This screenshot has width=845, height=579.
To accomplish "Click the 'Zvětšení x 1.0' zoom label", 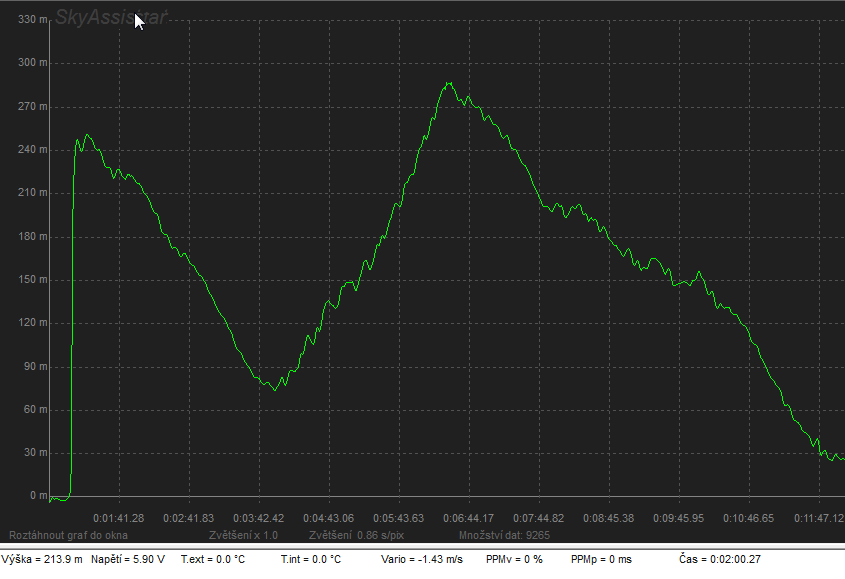I will [243, 536].
